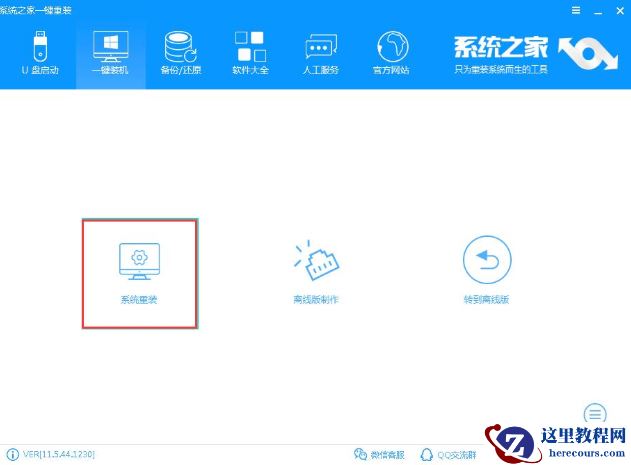Open 人工服务 chat tab

pyautogui.click(x=321, y=53)
